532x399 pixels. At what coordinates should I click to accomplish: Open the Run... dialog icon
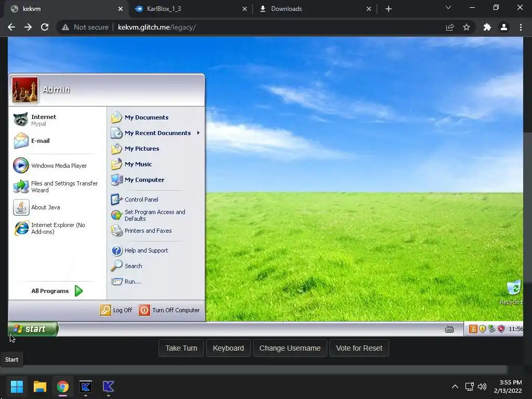pos(116,282)
